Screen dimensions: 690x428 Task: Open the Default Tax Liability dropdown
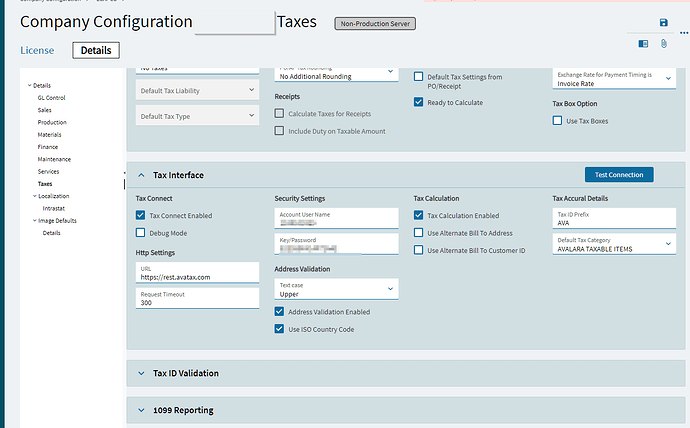point(197,90)
